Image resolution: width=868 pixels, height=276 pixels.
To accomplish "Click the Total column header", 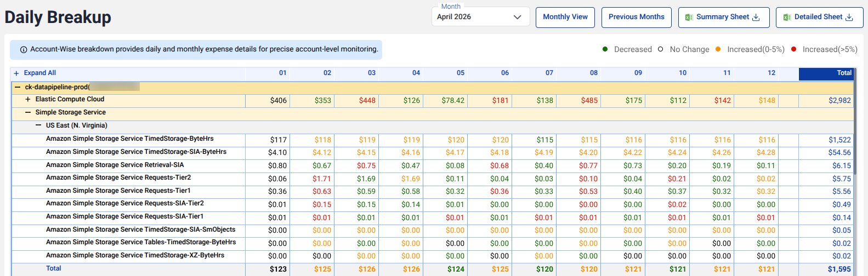I will [826, 73].
